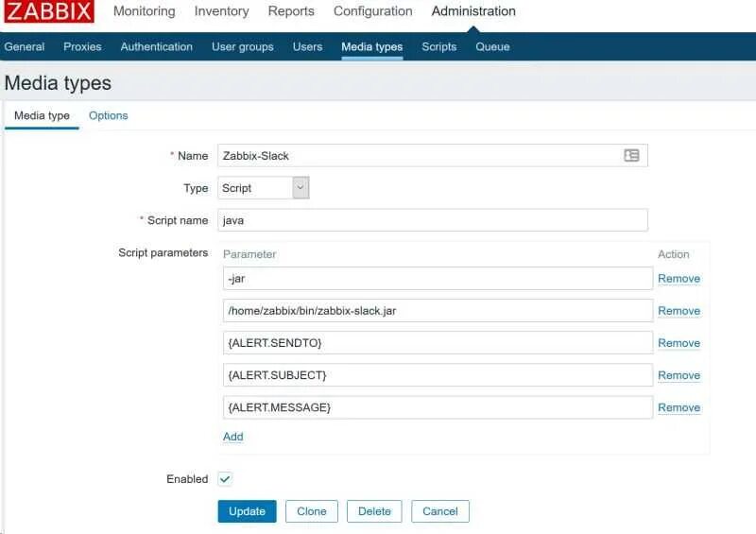Go to the General submenu
The image size is (756, 534).
25,47
